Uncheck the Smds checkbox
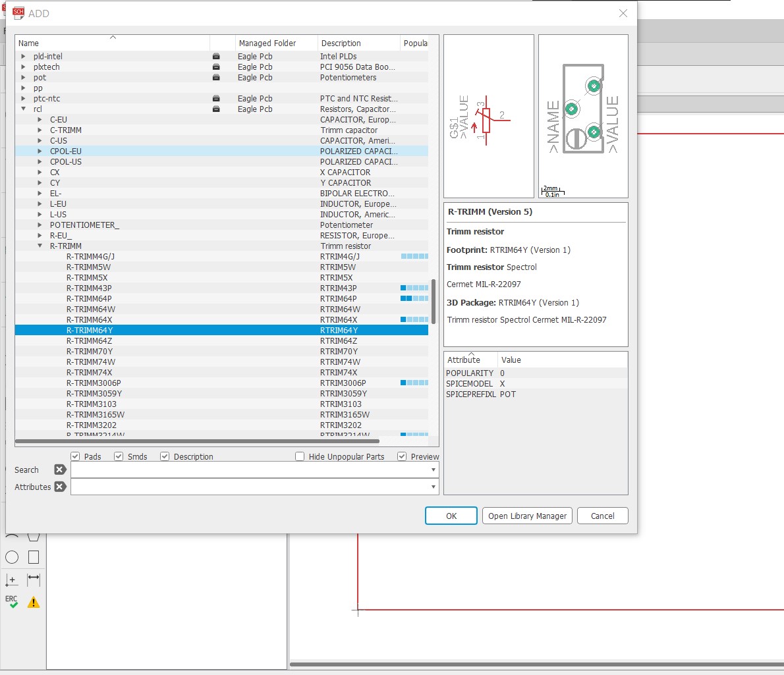The width and height of the screenshot is (784, 675). click(x=119, y=456)
